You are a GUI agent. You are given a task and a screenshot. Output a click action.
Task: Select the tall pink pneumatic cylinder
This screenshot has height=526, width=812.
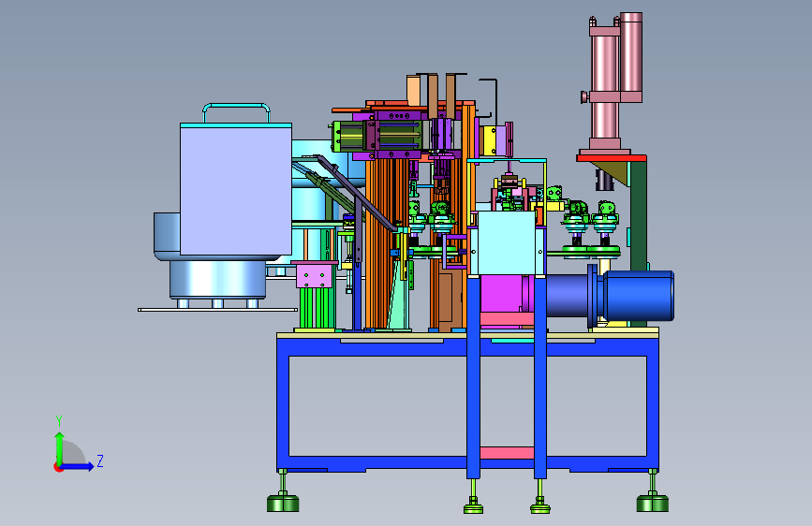click(605, 83)
